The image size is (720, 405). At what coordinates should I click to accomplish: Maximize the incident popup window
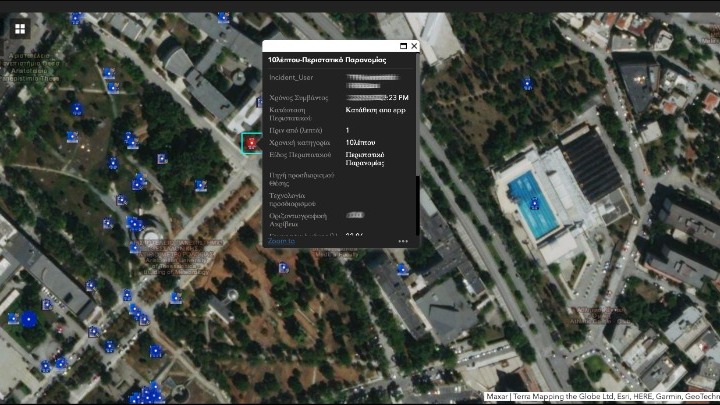(x=403, y=46)
